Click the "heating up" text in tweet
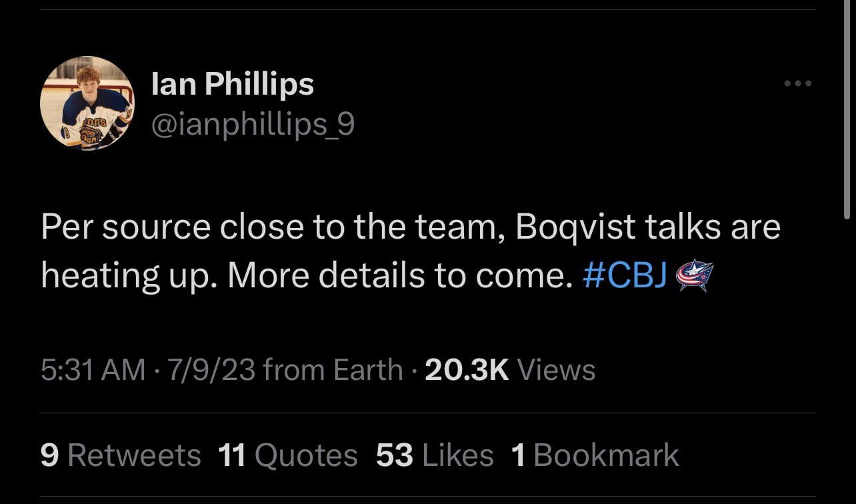Viewport: 856px width, 504px height. [x=129, y=275]
